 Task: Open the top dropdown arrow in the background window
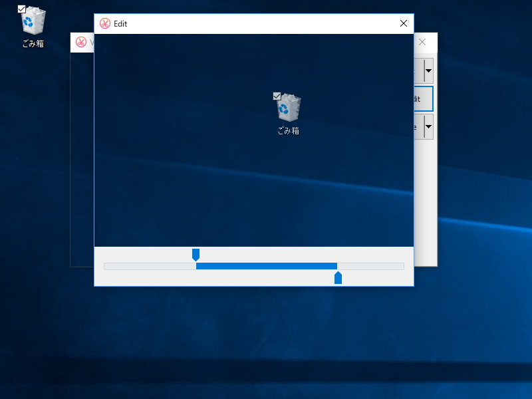[x=428, y=70]
